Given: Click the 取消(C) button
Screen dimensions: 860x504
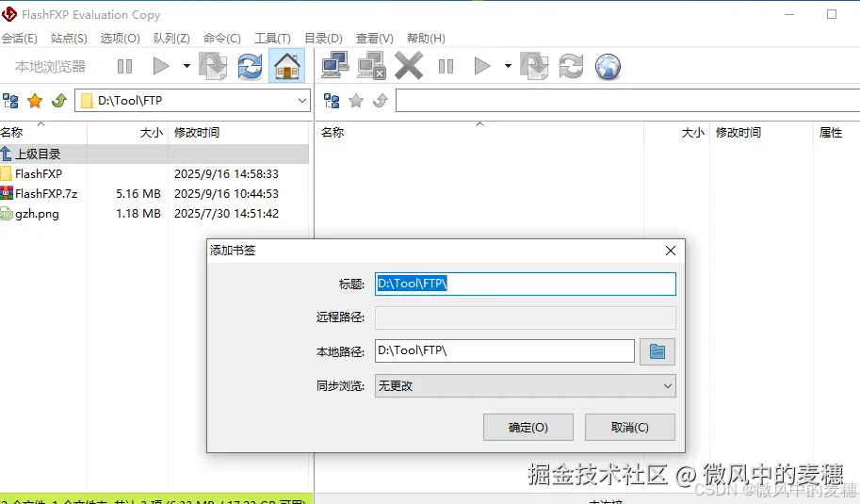Looking at the screenshot, I should point(629,427).
